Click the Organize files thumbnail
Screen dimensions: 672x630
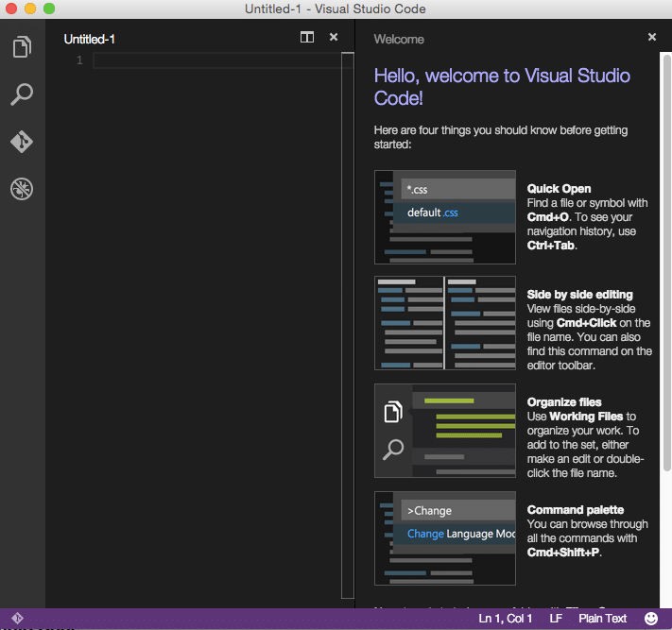445,431
